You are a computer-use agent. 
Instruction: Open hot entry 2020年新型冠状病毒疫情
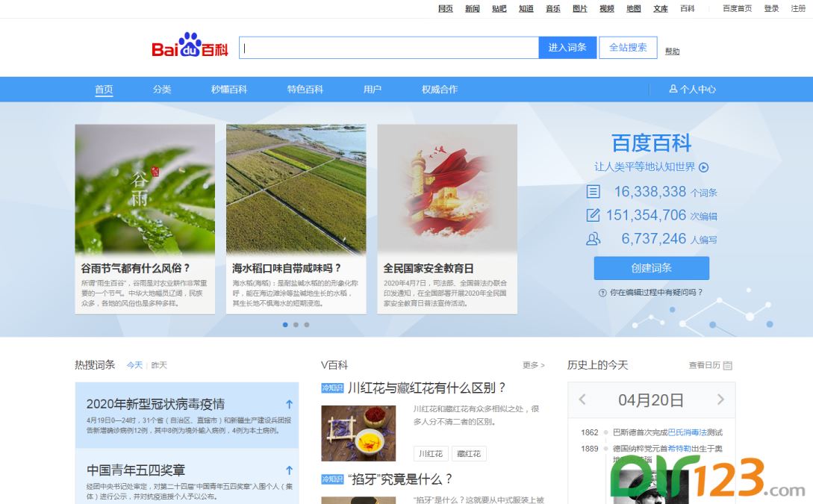[155, 404]
